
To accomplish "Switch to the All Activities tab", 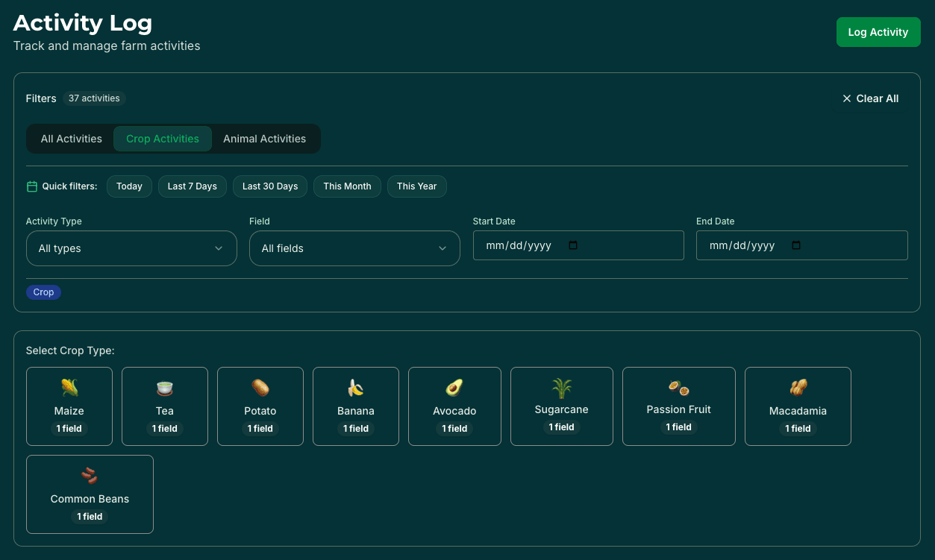I will point(71,139).
